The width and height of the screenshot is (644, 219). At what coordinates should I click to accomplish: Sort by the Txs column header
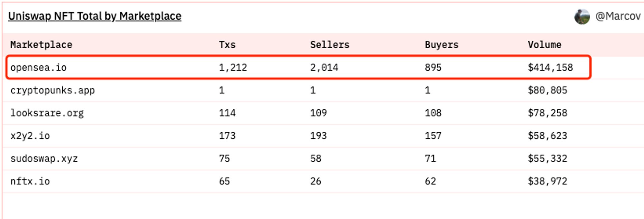point(227,45)
